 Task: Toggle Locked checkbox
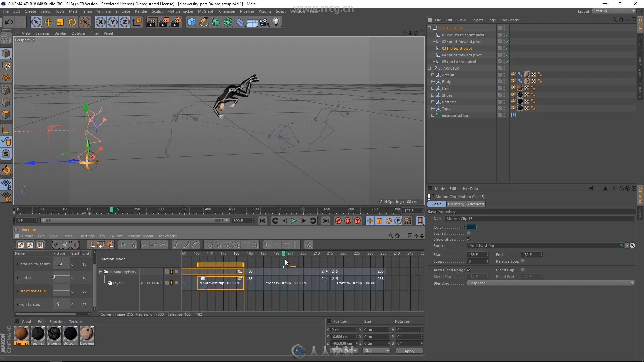pos(469,233)
